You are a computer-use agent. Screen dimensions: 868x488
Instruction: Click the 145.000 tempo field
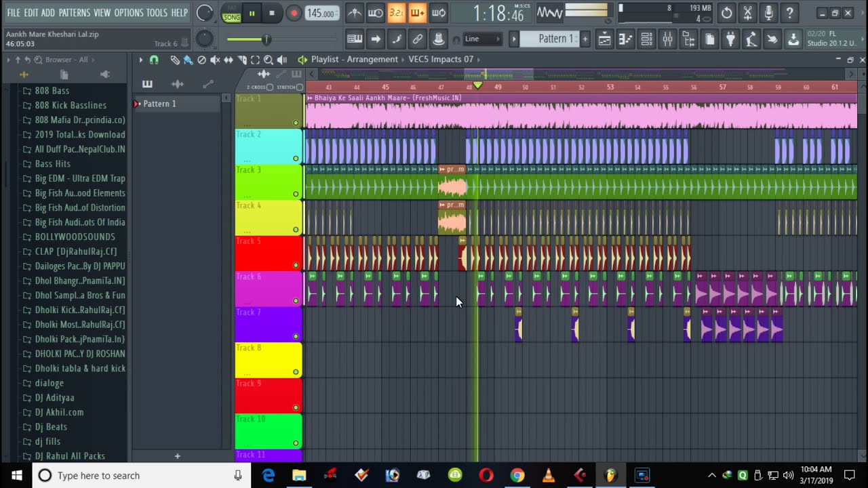pyautogui.click(x=321, y=14)
